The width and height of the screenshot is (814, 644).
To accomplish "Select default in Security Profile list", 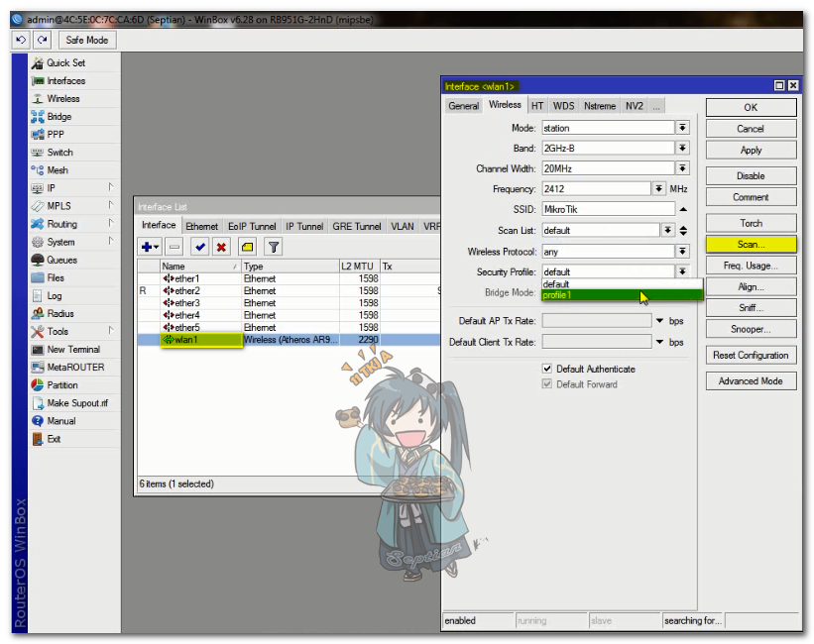I will pyautogui.click(x=622, y=284).
